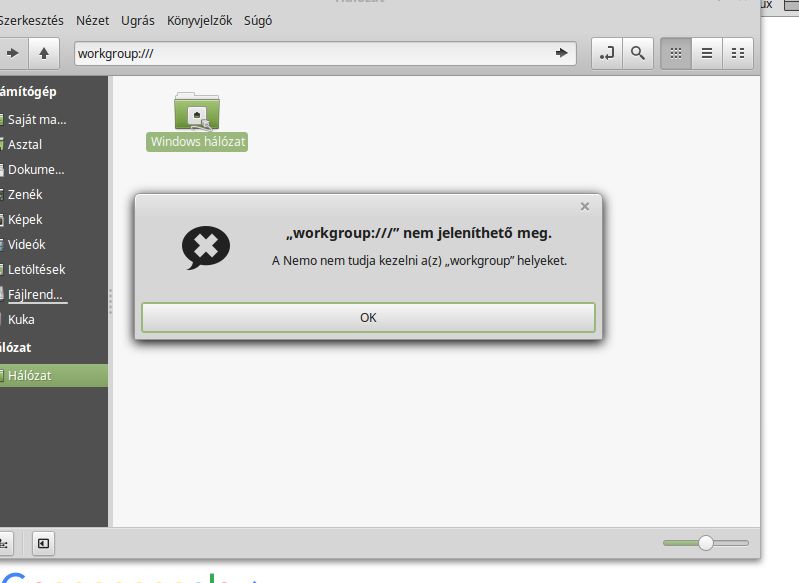Screen dimensions: 799x583
Task: Click the forward navigation arrow
Action: 12,53
